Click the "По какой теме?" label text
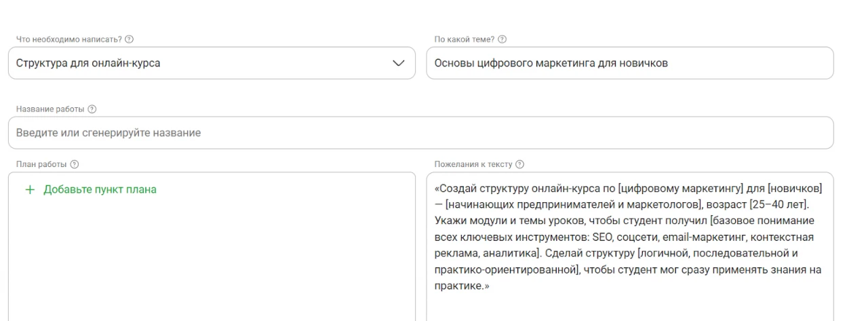868x321 pixels. 465,40
